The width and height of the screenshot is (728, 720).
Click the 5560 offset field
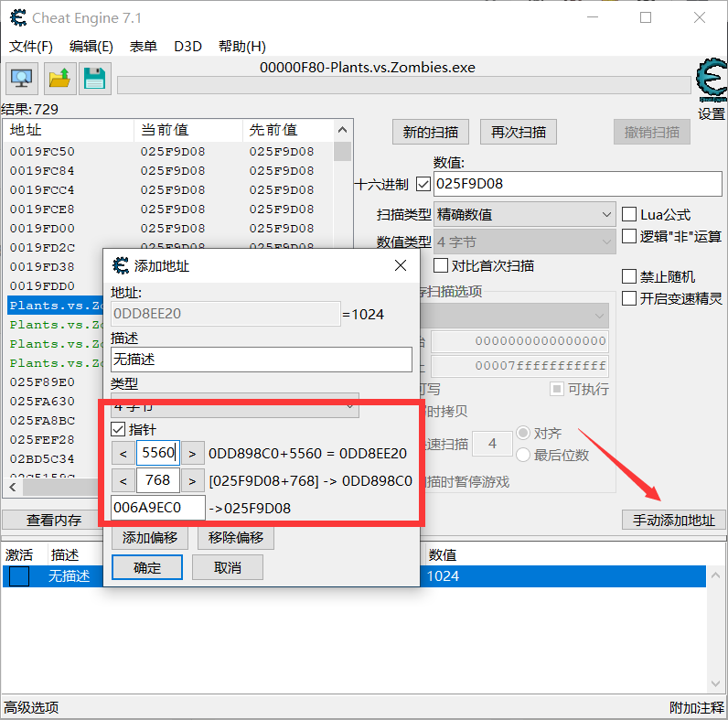click(158, 453)
